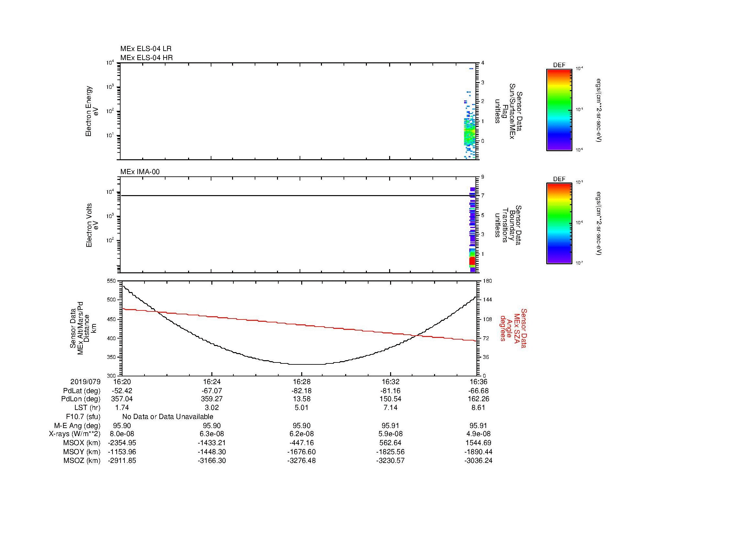Click the PdLon (deg) row label
The image size is (756, 534).
pyautogui.click(x=81, y=399)
